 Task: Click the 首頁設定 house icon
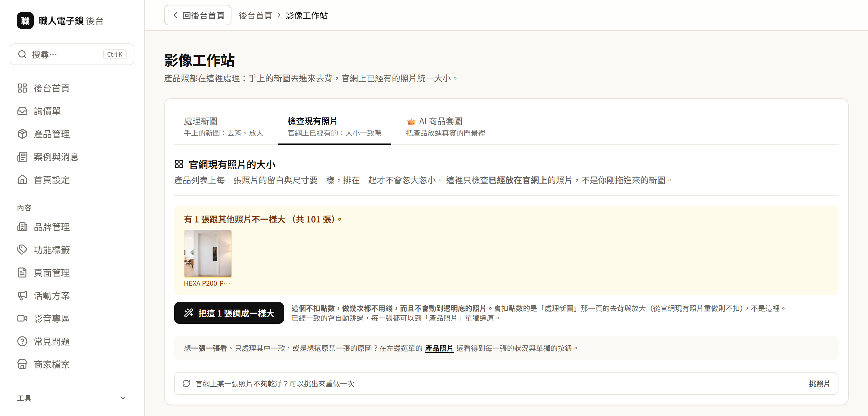22,180
